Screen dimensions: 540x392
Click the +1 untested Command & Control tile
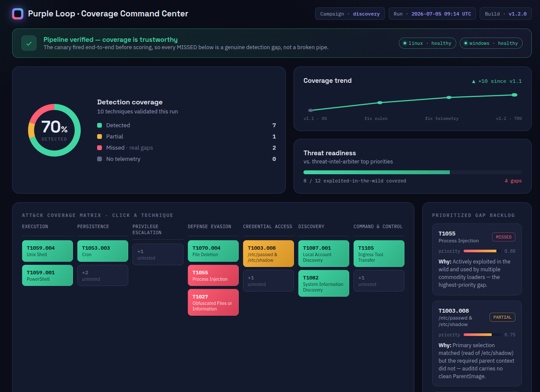pyautogui.click(x=379, y=281)
